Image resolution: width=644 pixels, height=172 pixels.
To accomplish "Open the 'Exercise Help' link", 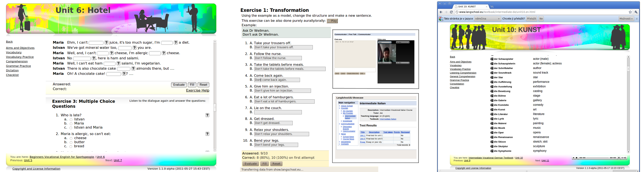I will pyautogui.click(x=197, y=90).
